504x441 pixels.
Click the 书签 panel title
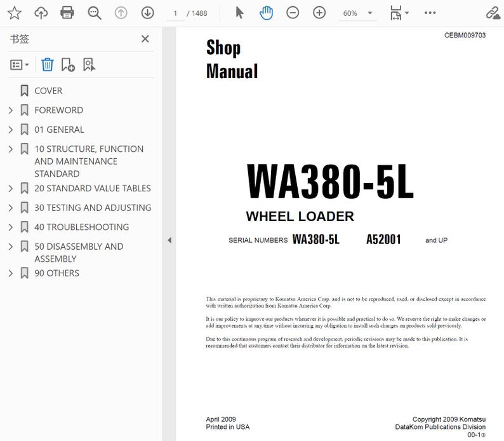click(x=19, y=39)
